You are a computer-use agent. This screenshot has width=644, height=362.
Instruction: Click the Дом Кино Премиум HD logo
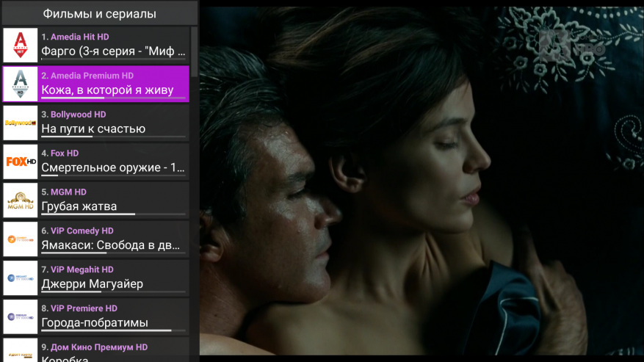pyautogui.click(x=20, y=350)
